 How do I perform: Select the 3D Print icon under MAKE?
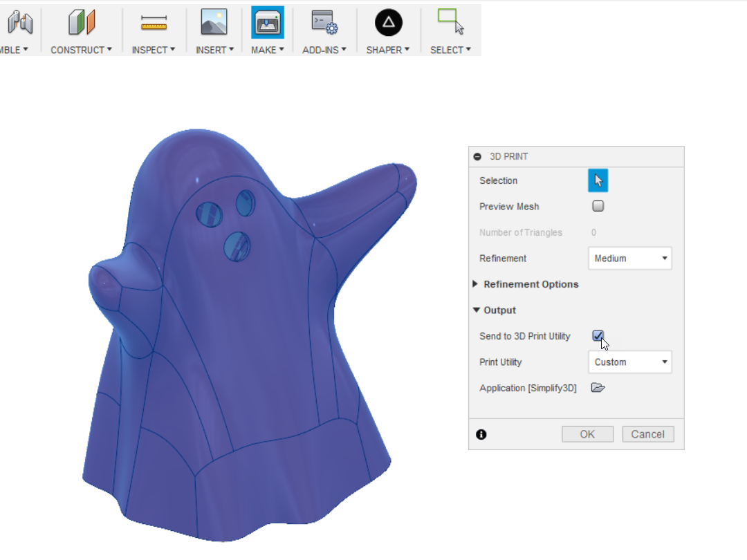[x=267, y=21]
